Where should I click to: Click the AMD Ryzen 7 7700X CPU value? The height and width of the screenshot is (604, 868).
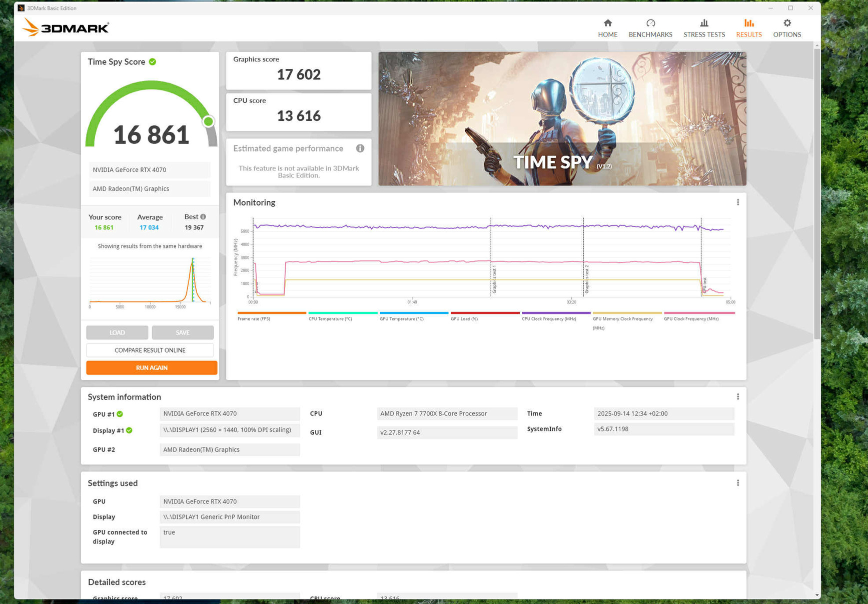point(447,413)
